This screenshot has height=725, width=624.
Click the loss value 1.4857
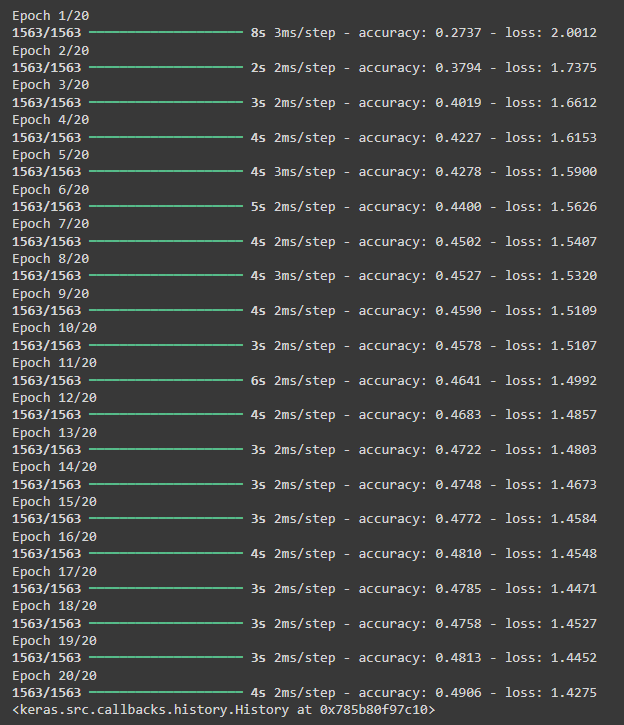tap(574, 415)
